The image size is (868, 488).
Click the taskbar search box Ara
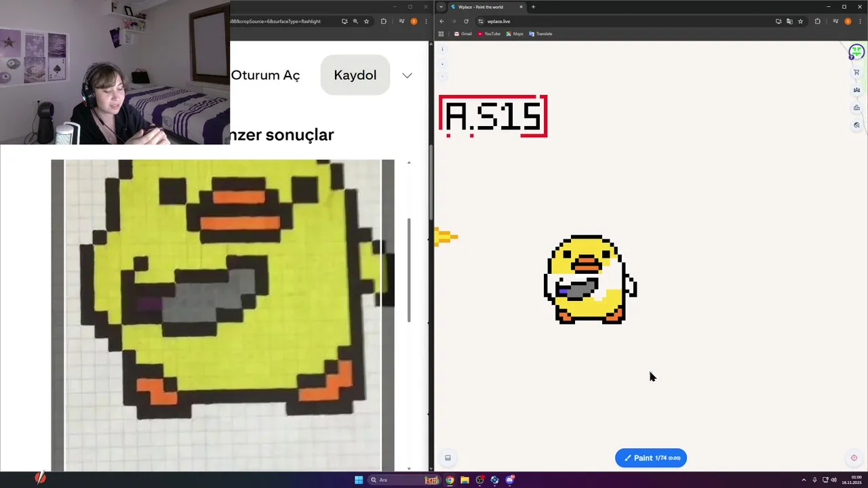click(403, 480)
